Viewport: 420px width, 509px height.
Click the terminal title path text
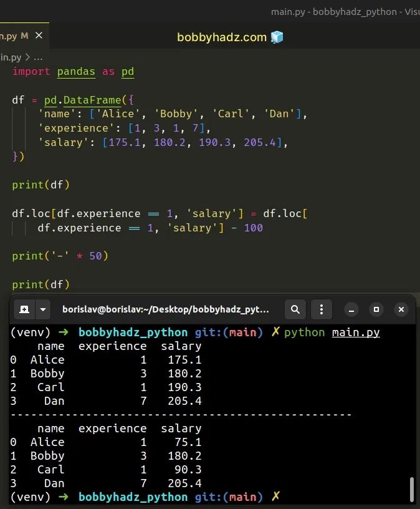coord(165,309)
